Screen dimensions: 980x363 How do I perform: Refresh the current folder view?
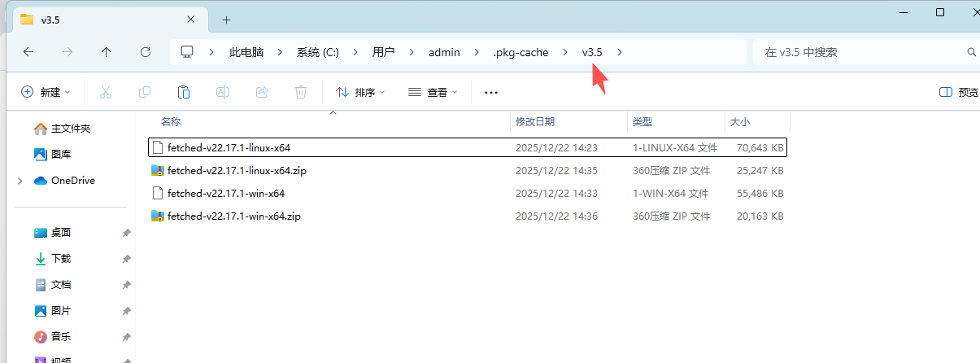pos(146,52)
